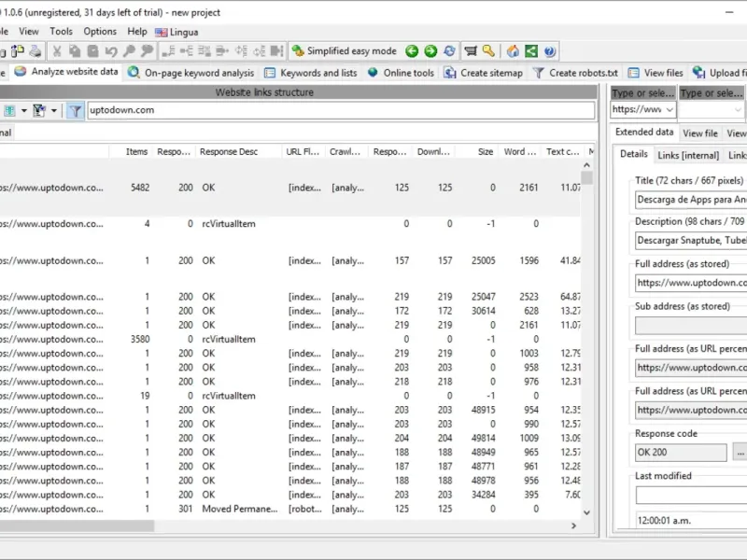Expand the https://www address combo box
Screen dimensions: 747x560
(669, 110)
